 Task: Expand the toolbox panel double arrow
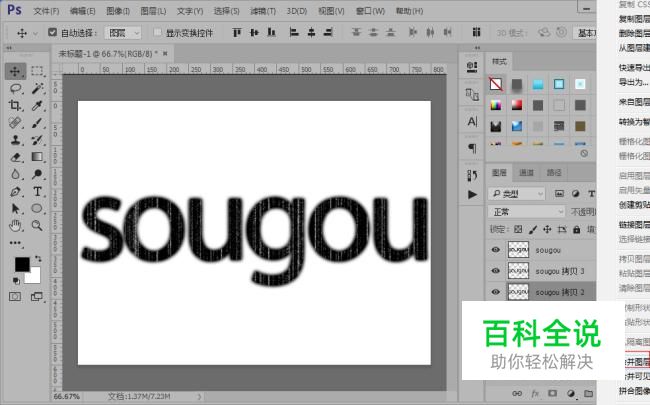pos(9,48)
